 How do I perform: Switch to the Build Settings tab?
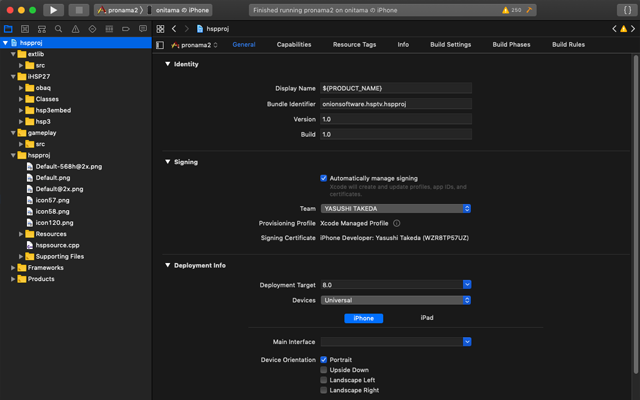coord(451,44)
